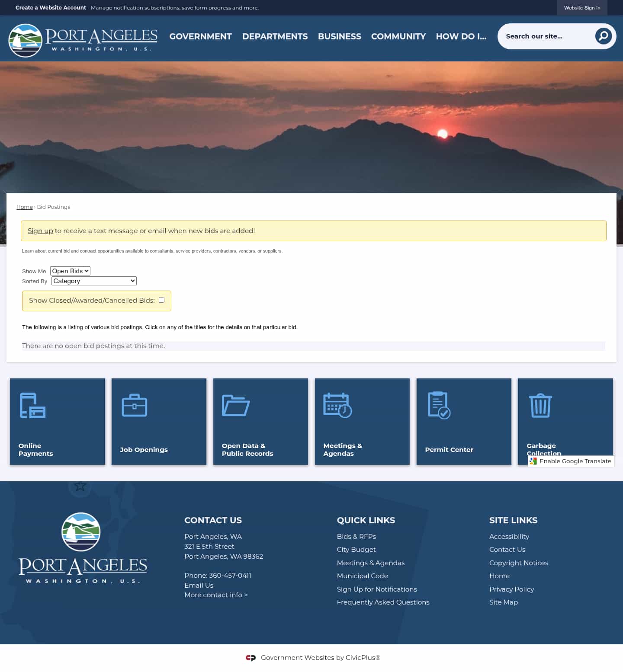Enable Google Translate via translate icon
Image resolution: width=623 pixels, height=672 pixels.
(533, 461)
